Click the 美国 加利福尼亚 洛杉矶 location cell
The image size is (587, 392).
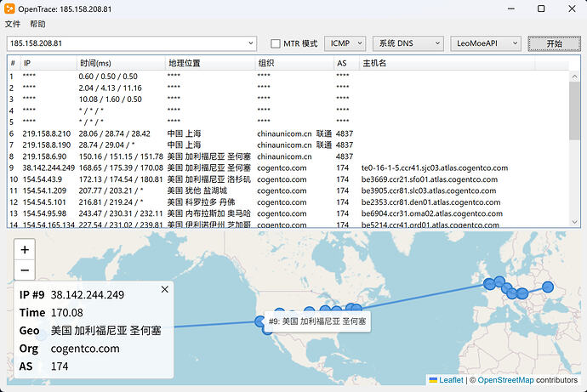(209, 179)
